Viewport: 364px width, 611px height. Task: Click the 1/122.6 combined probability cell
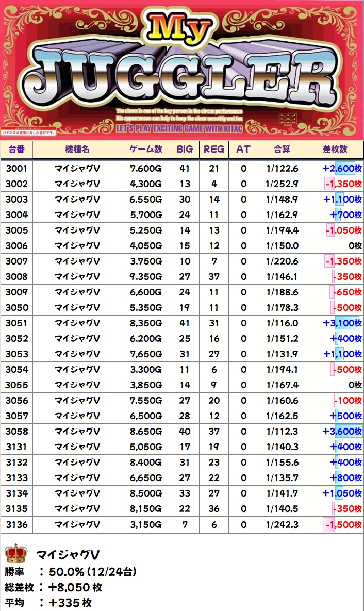pos(282,168)
